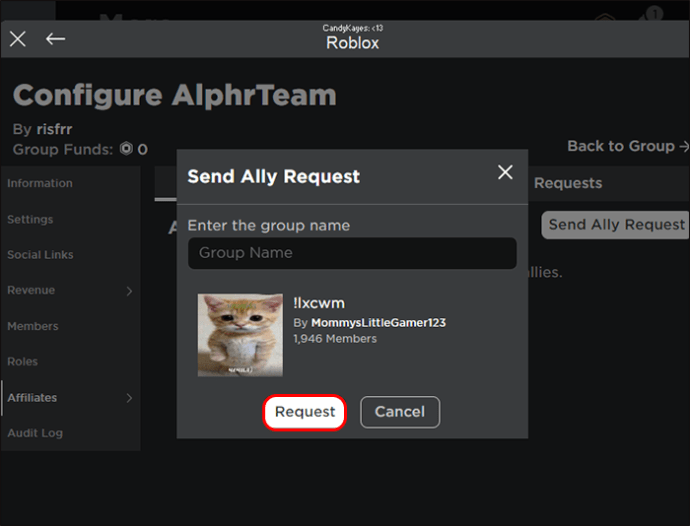Open Roles in the sidebar

click(x=22, y=362)
